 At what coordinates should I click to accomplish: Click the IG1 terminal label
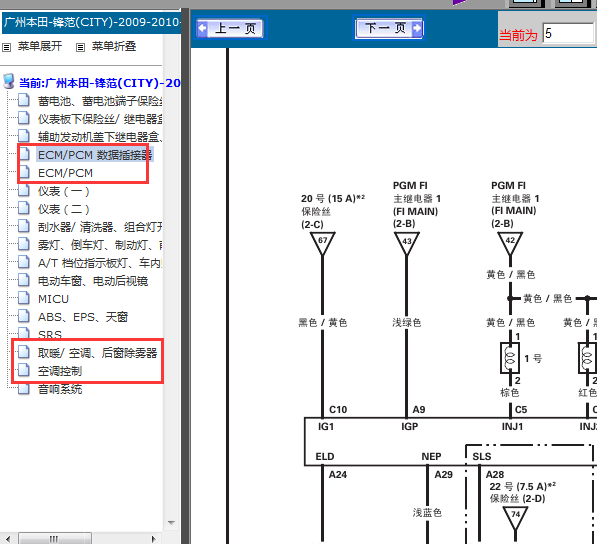point(326,426)
